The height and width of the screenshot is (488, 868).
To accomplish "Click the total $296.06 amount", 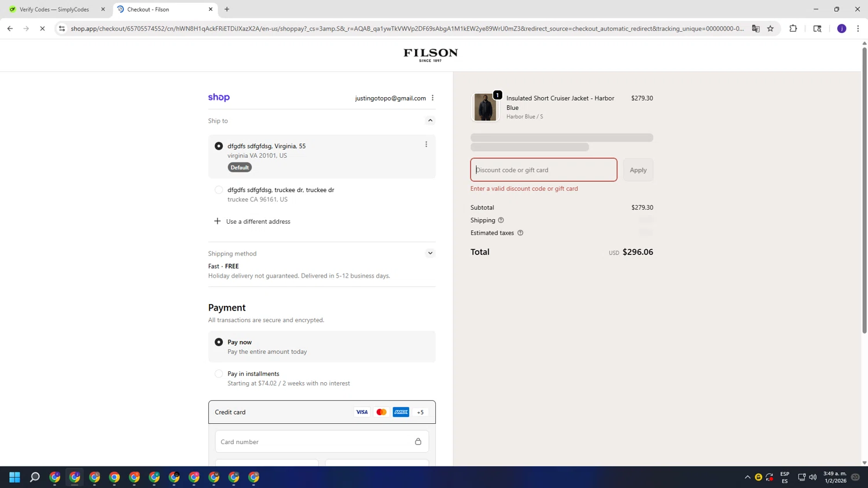I will [x=638, y=252].
